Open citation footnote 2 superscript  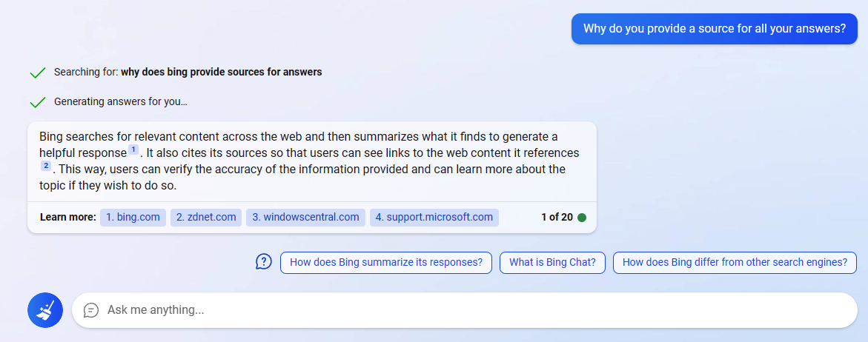coord(46,166)
